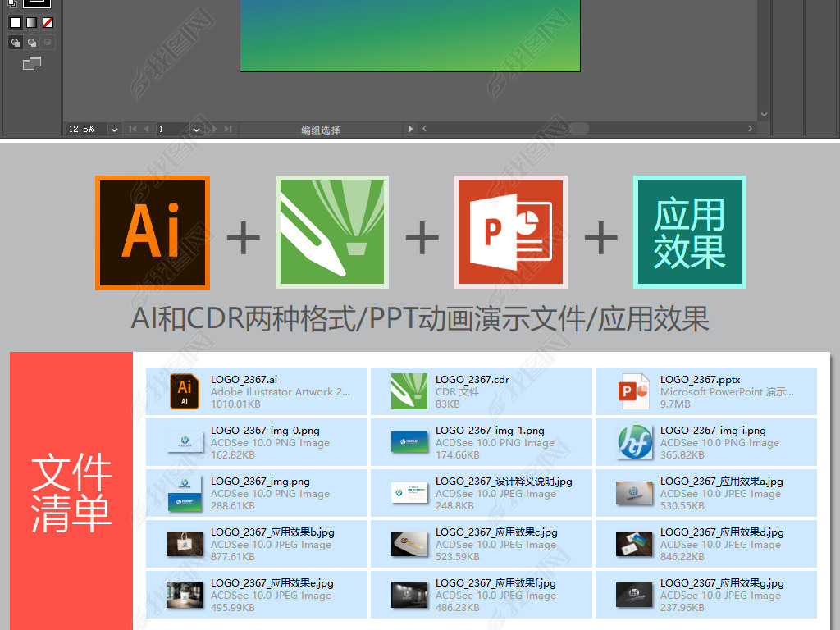Expand the status bar display menu arrow
This screenshot has width=840, height=630.
[411, 129]
